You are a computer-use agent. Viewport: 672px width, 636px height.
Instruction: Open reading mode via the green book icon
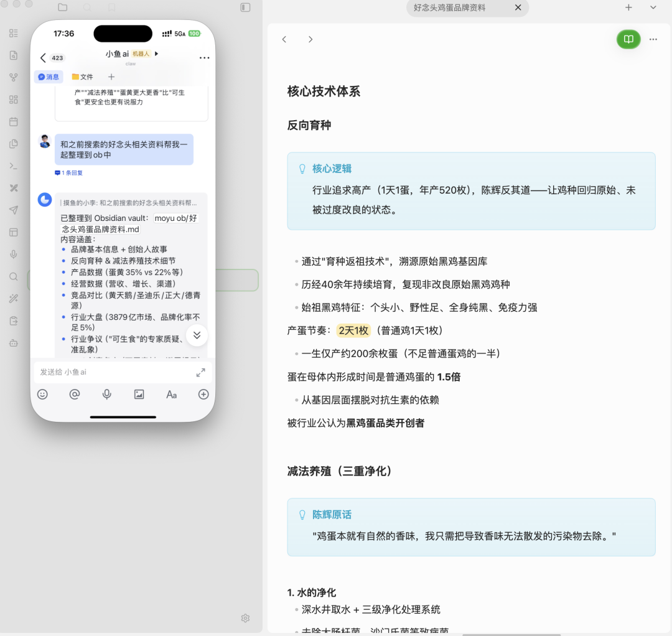[x=628, y=39]
